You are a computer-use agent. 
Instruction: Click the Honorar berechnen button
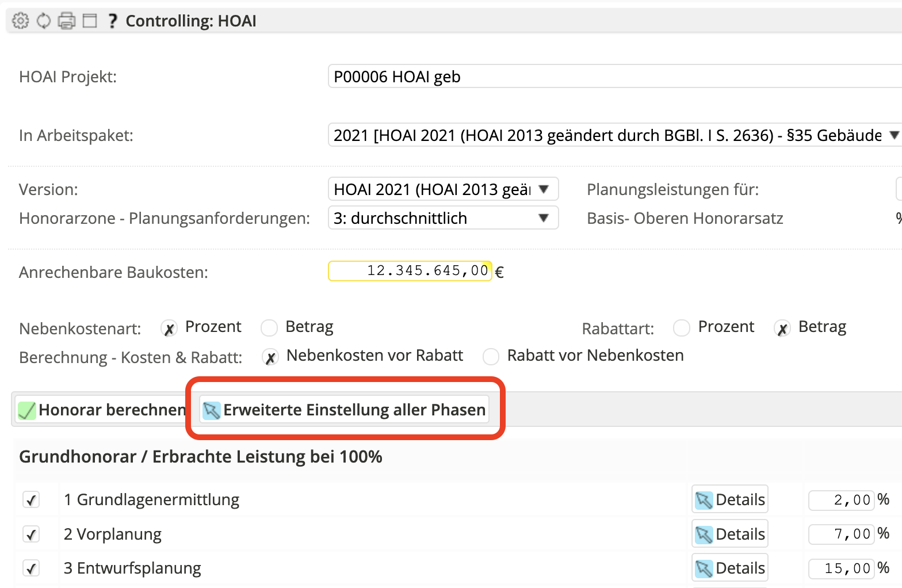102,410
